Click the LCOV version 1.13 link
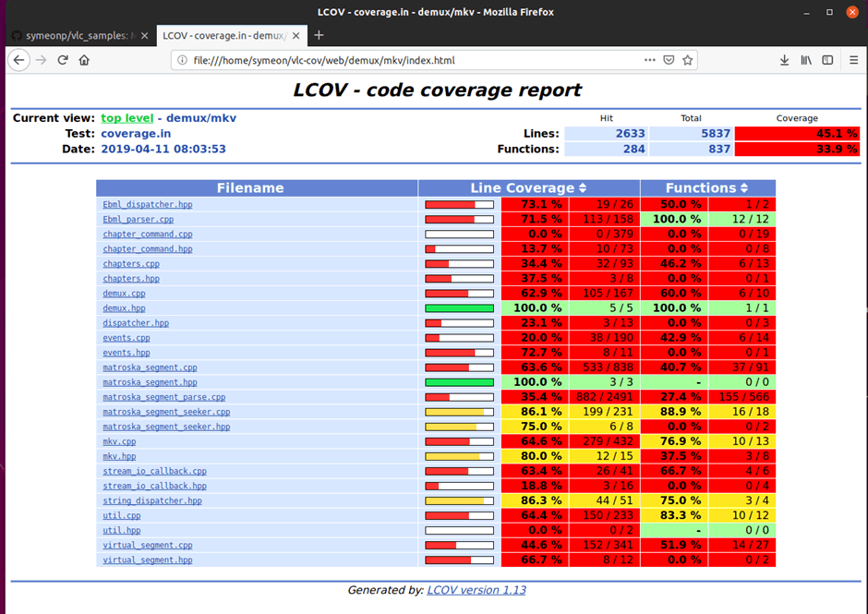The width and height of the screenshot is (868, 614). (476, 590)
